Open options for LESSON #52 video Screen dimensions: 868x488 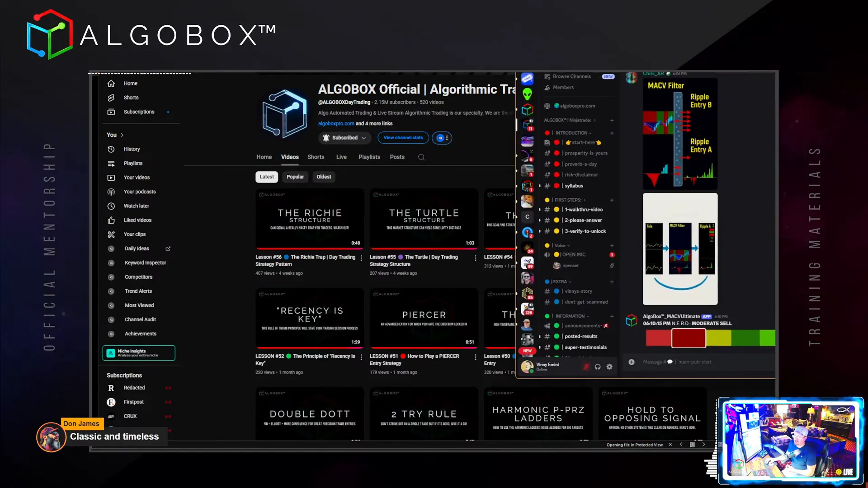(x=361, y=357)
